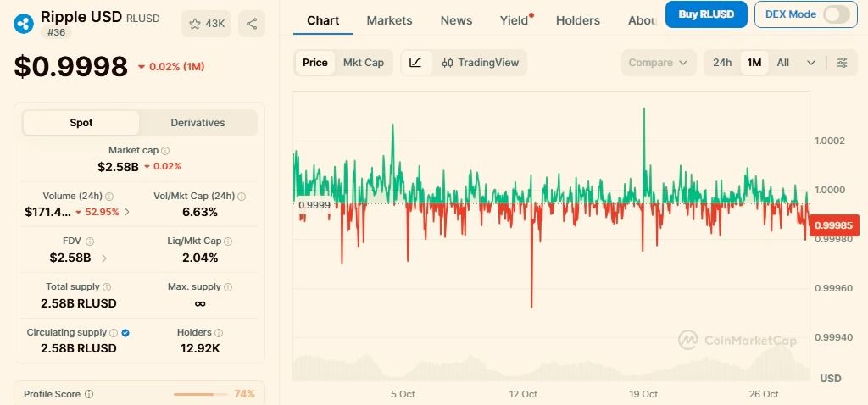Click the 26 Oct date axis label
Viewport: 868px width, 405px height.
pyautogui.click(x=764, y=394)
